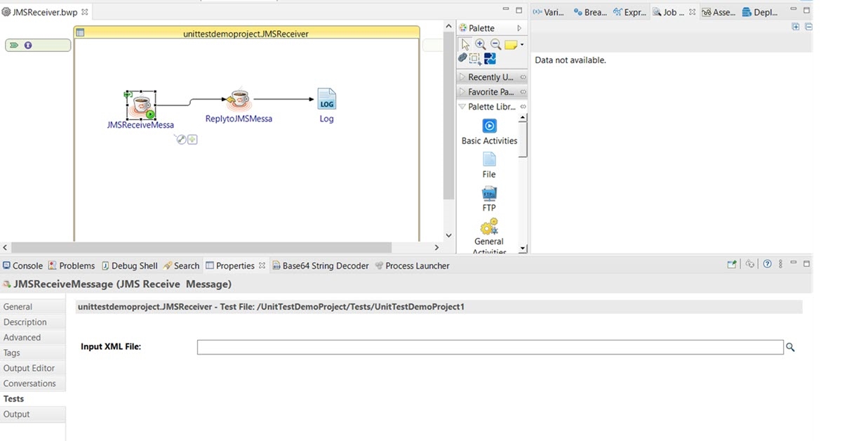Select the yellow Note tool in Palette
Screen dimensions: 868x441
point(511,45)
